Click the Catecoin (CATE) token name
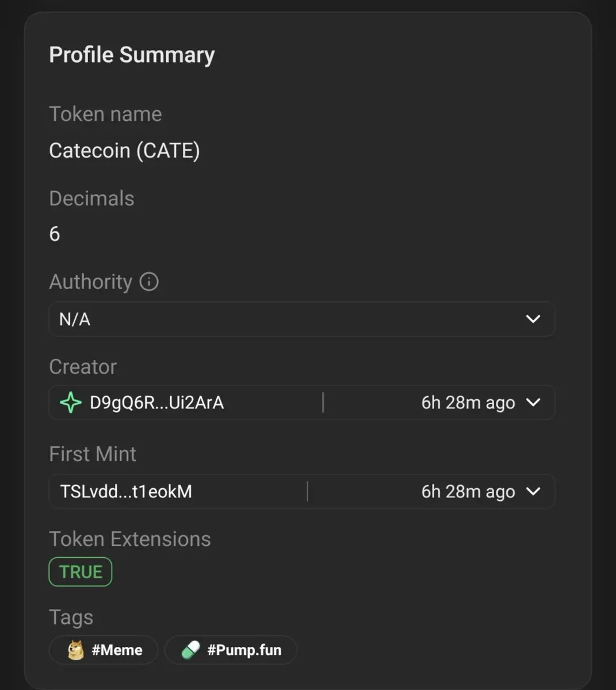This screenshot has width=616, height=690. point(124,151)
